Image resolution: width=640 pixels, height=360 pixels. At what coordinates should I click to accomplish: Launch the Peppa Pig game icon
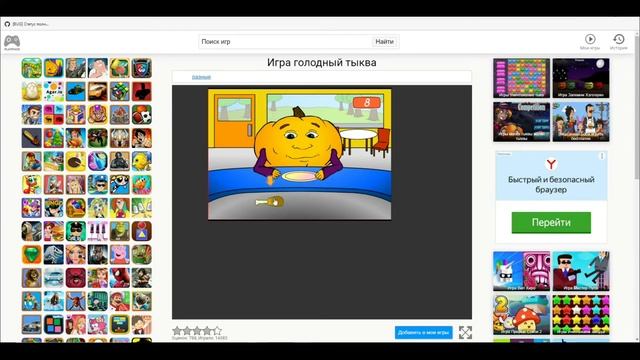click(120, 254)
